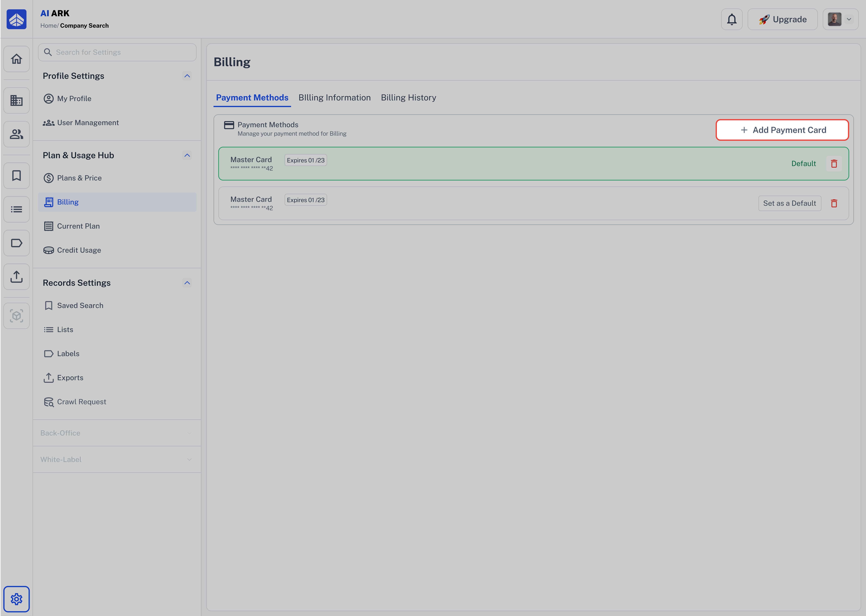
Task: Open Labels settings item
Action: [x=117, y=354]
